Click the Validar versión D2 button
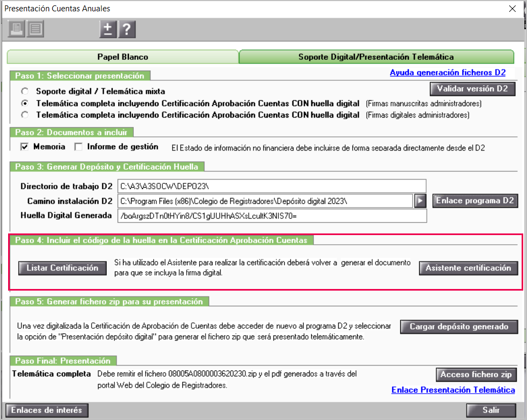 tap(472, 89)
